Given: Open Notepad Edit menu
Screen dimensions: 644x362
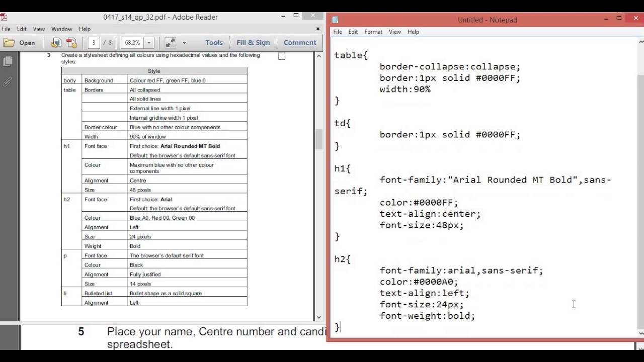Looking at the screenshot, I should click(x=353, y=32).
